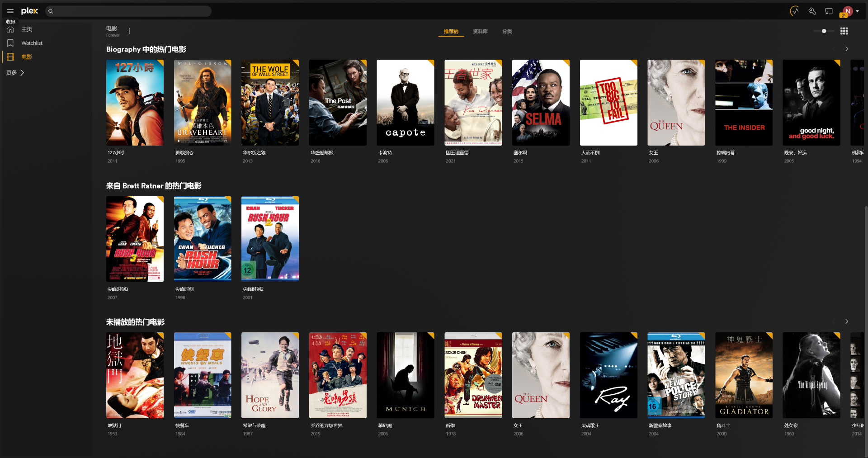Viewport: 868px width, 458px height.
Task: Open the Gladiator movie poster
Action: pos(744,375)
